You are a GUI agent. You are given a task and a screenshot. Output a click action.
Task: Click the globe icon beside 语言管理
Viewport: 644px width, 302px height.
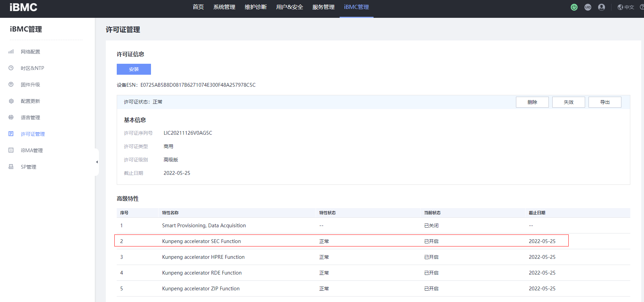11,117
